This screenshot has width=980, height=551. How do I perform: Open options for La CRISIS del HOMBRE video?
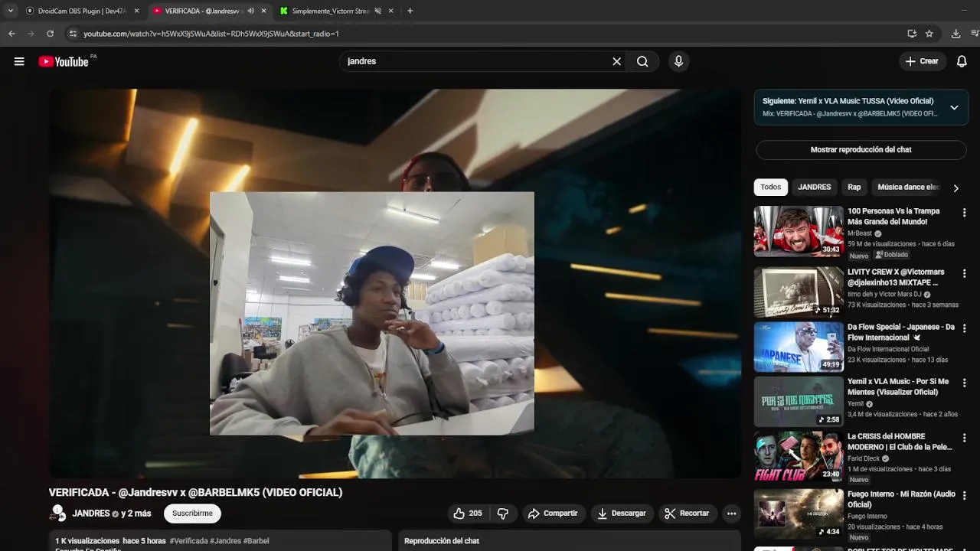tap(964, 438)
